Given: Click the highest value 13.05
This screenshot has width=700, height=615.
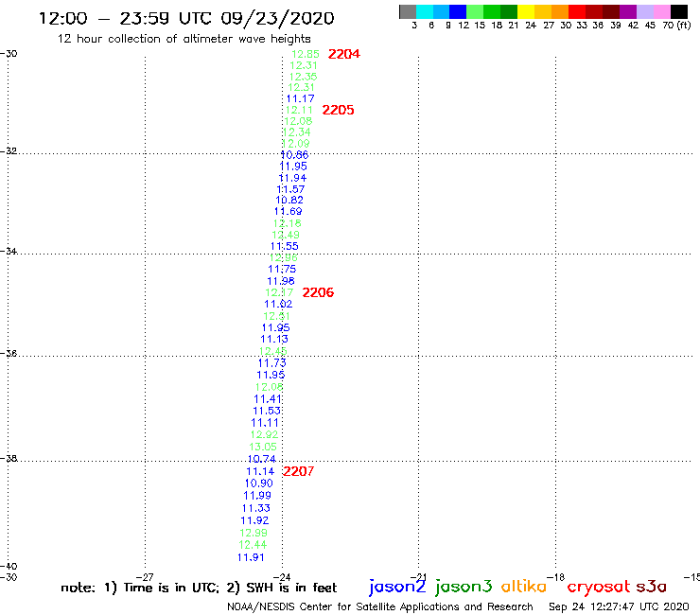Looking at the screenshot, I should coord(263,447).
